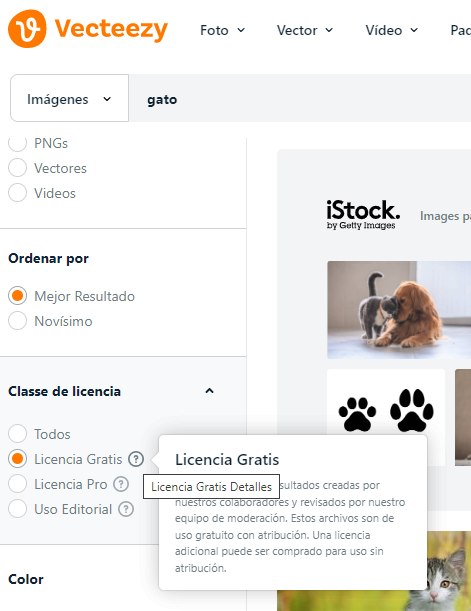Screen dimensions: 471x611
Task: Click the orange Vecteezy logo icon
Action: [27, 29]
